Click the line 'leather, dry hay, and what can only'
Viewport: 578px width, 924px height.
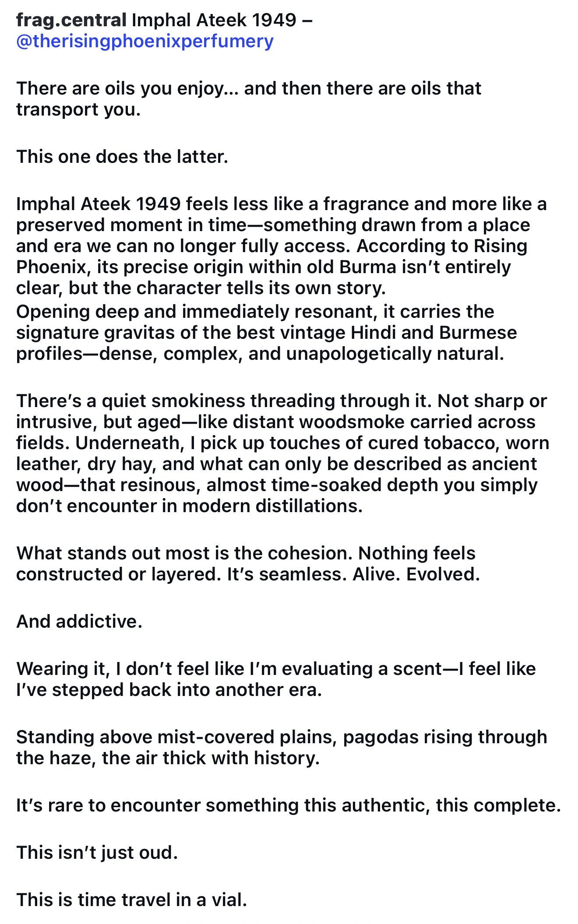[276, 464]
